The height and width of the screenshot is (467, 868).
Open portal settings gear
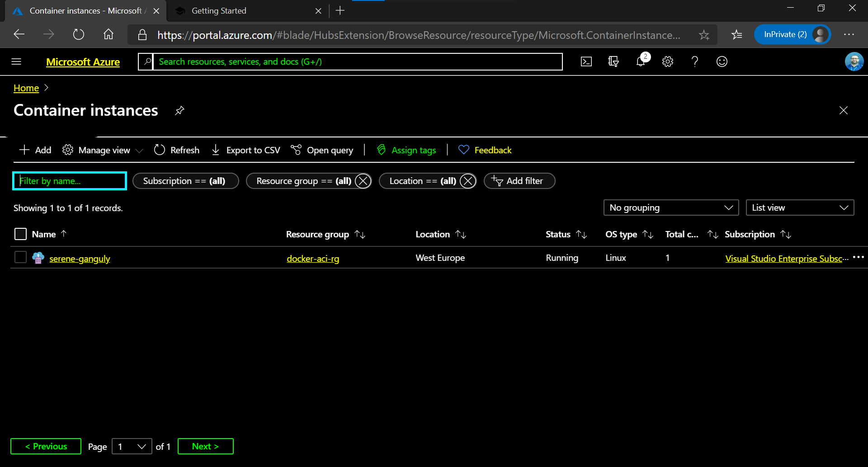[668, 61]
